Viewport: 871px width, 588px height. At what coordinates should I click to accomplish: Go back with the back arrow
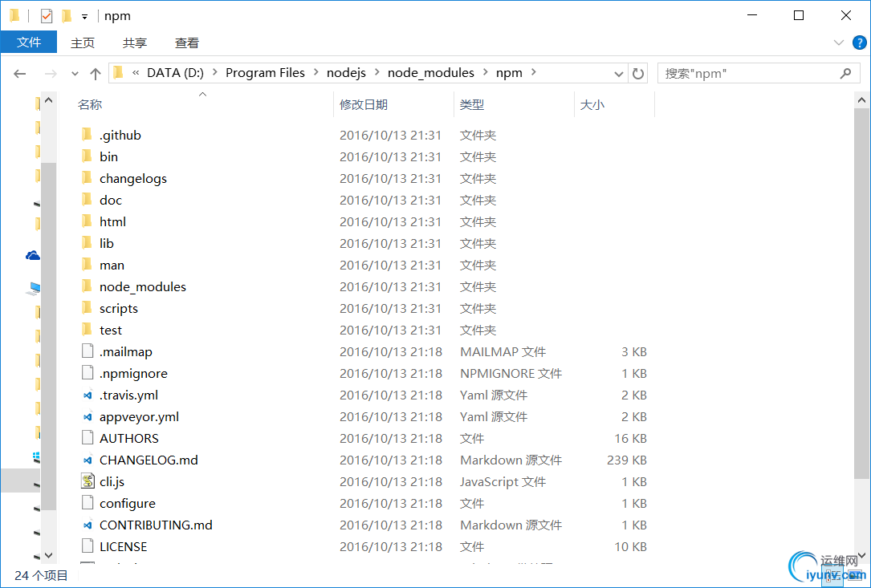tap(20, 73)
